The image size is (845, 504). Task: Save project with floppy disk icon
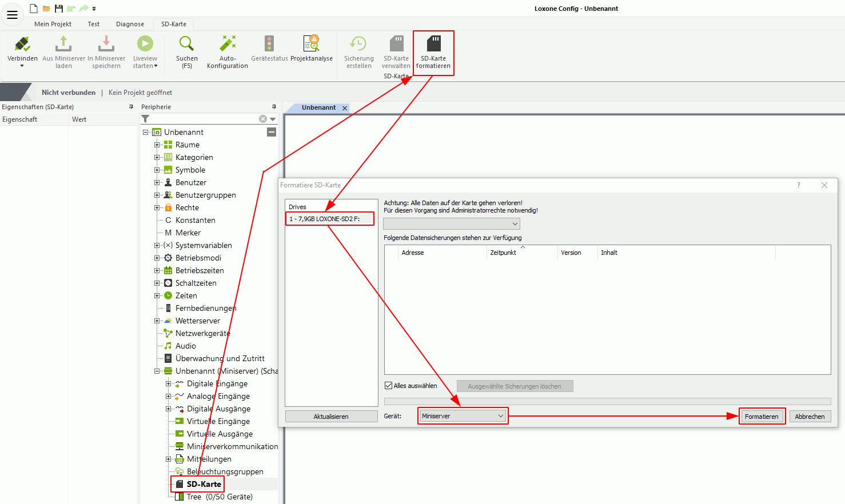[x=58, y=9]
